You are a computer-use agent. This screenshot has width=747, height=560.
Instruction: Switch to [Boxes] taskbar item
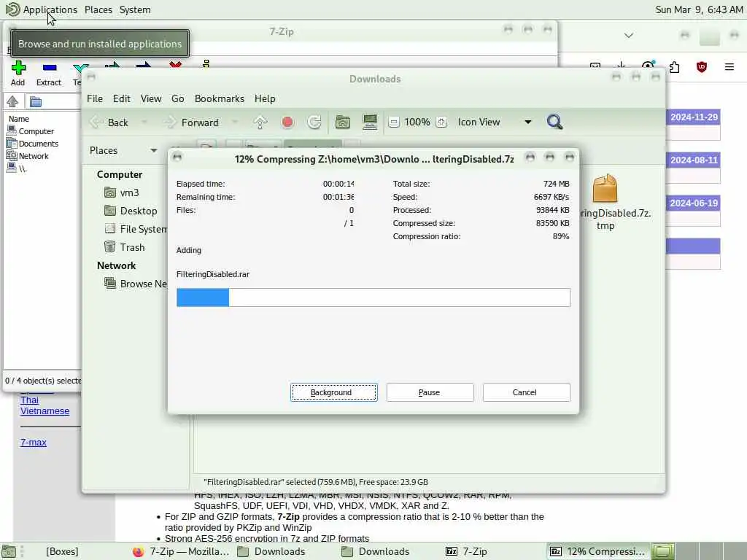coord(62,551)
